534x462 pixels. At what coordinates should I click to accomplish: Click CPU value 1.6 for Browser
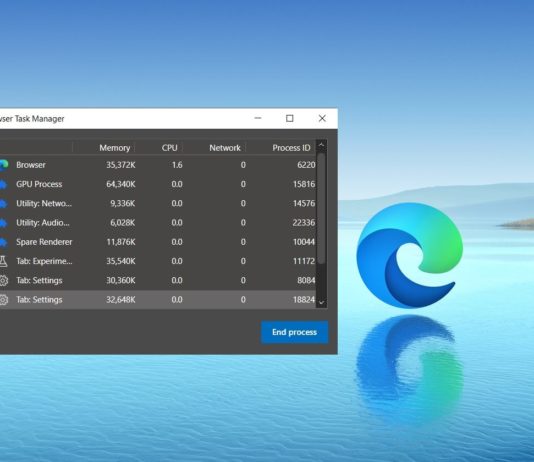pos(177,165)
